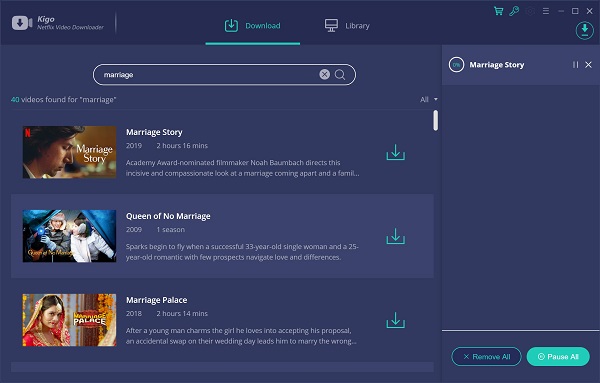Click the Marriage Palace description text
Image resolution: width=600 pixels, height=383 pixels.
[241, 336]
